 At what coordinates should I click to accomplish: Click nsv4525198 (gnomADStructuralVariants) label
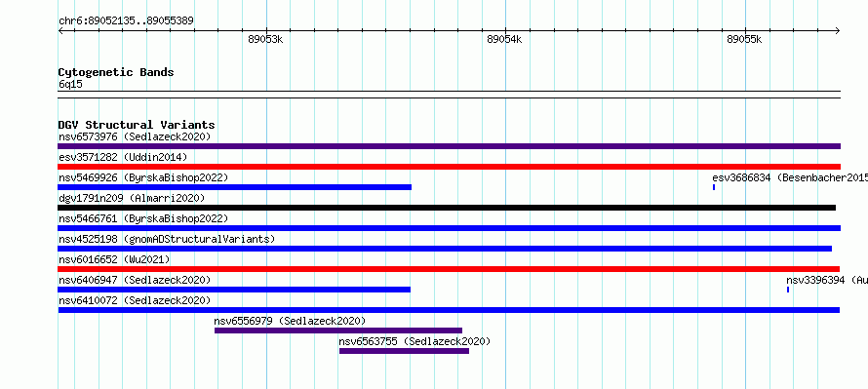pos(167,239)
